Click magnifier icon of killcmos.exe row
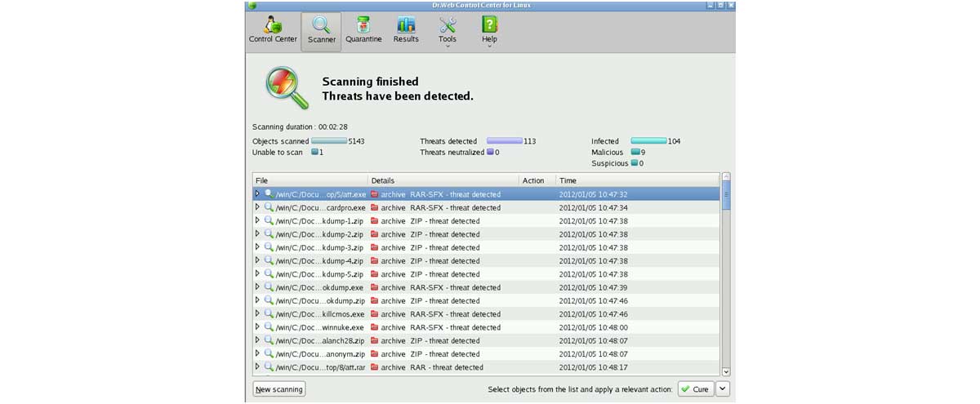Viewport: 980px width, 404px height. [x=268, y=313]
